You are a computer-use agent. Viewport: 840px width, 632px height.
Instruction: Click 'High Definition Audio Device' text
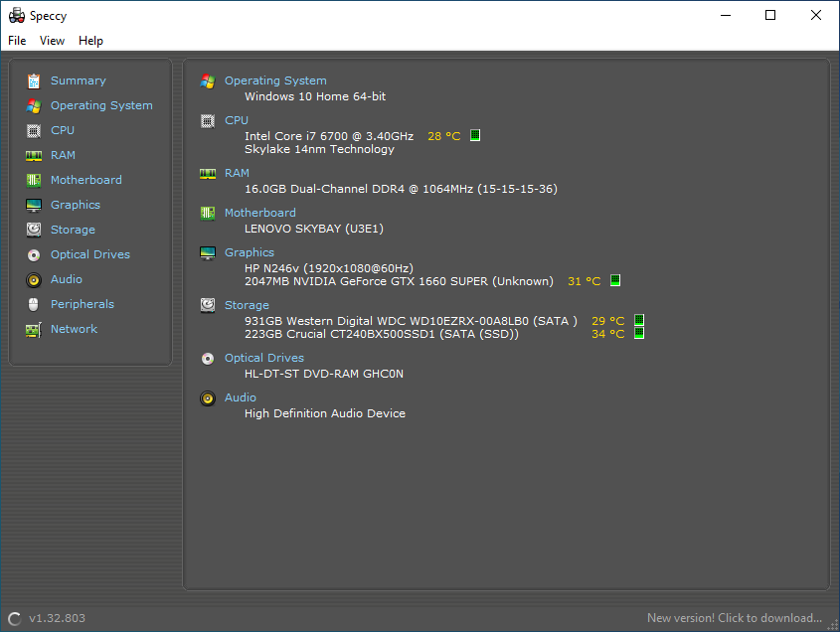point(325,413)
